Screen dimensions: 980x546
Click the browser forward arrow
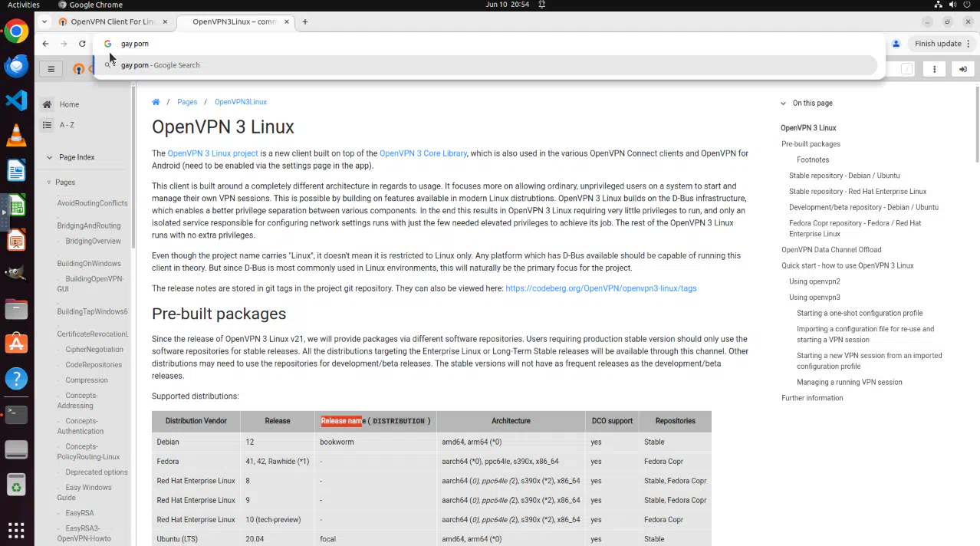64,44
